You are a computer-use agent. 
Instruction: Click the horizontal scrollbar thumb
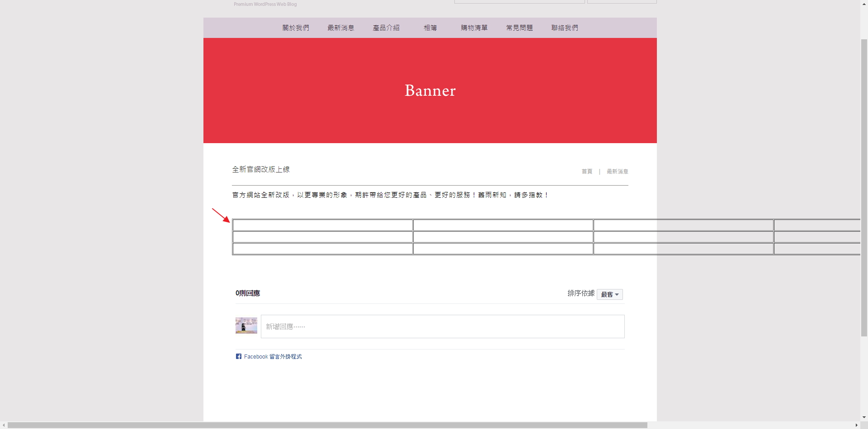point(327,425)
